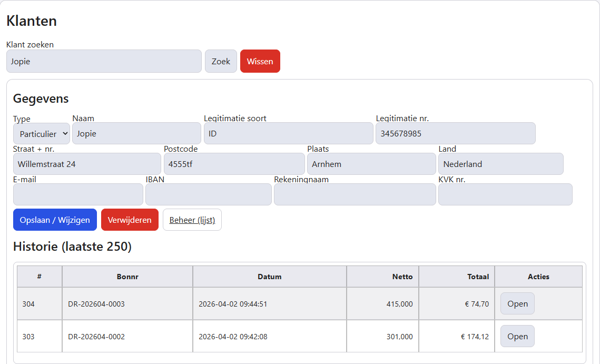600x364 pixels.
Task: Click the Straat + nr. field
Action: point(87,164)
